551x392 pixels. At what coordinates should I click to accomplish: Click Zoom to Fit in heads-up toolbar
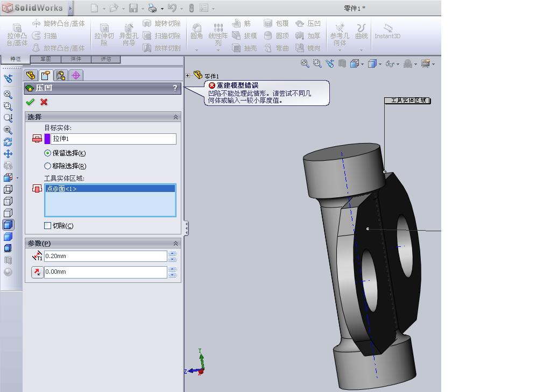305,63
